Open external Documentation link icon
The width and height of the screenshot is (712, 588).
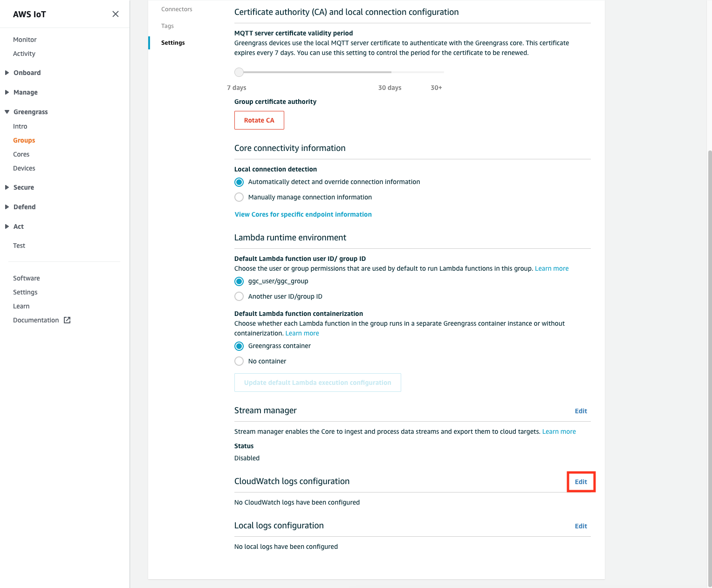(67, 320)
